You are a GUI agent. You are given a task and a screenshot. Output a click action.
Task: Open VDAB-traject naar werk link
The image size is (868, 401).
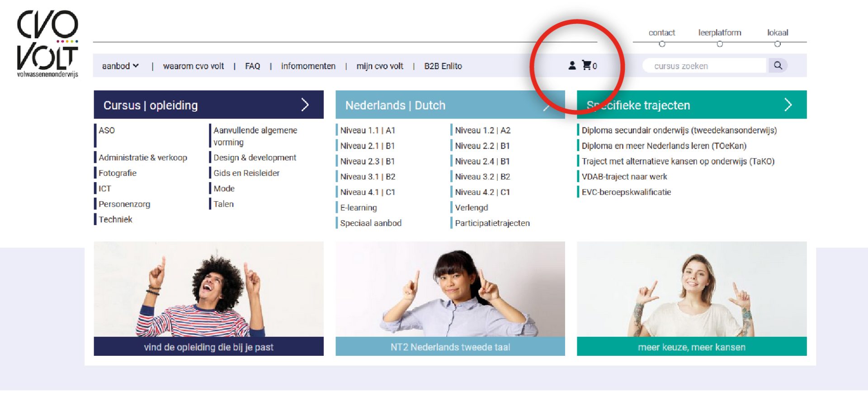click(x=624, y=177)
